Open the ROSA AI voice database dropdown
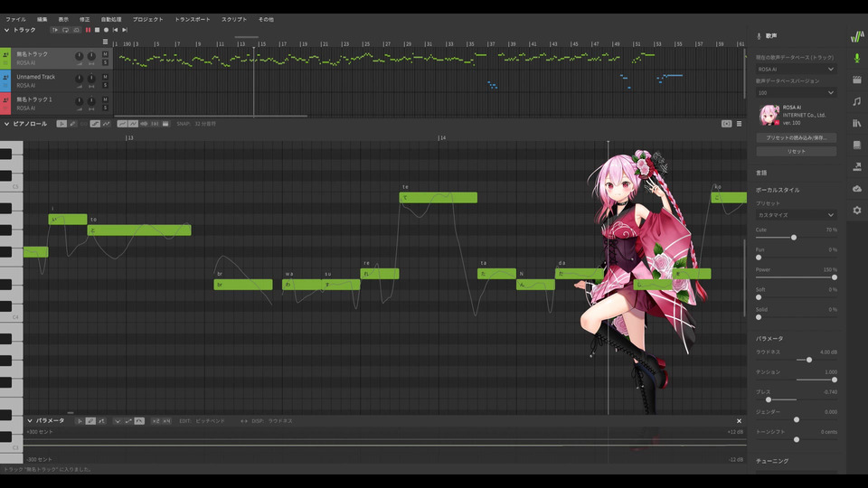The width and height of the screenshot is (868, 488). pos(796,70)
